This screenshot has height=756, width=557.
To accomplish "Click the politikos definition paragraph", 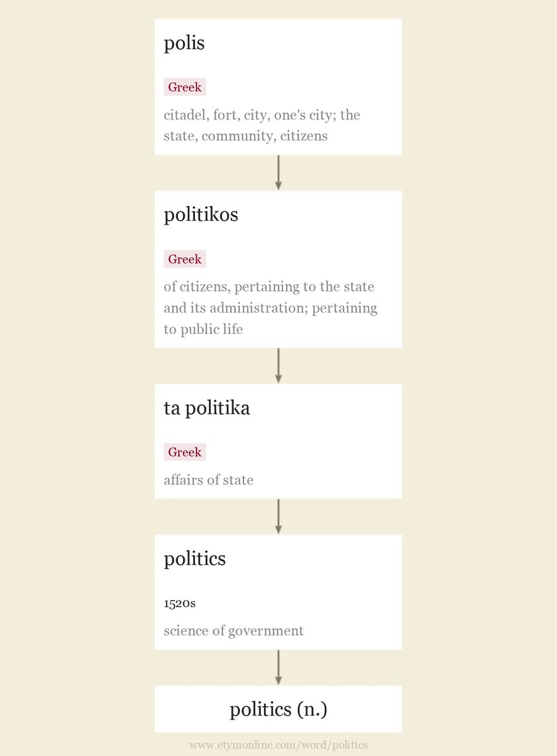I will point(271,307).
